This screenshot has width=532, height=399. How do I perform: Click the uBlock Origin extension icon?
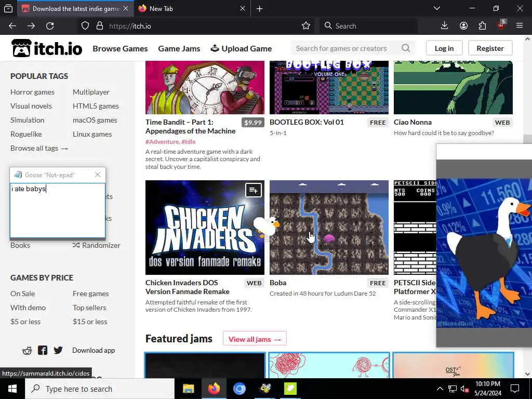tap(501, 25)
